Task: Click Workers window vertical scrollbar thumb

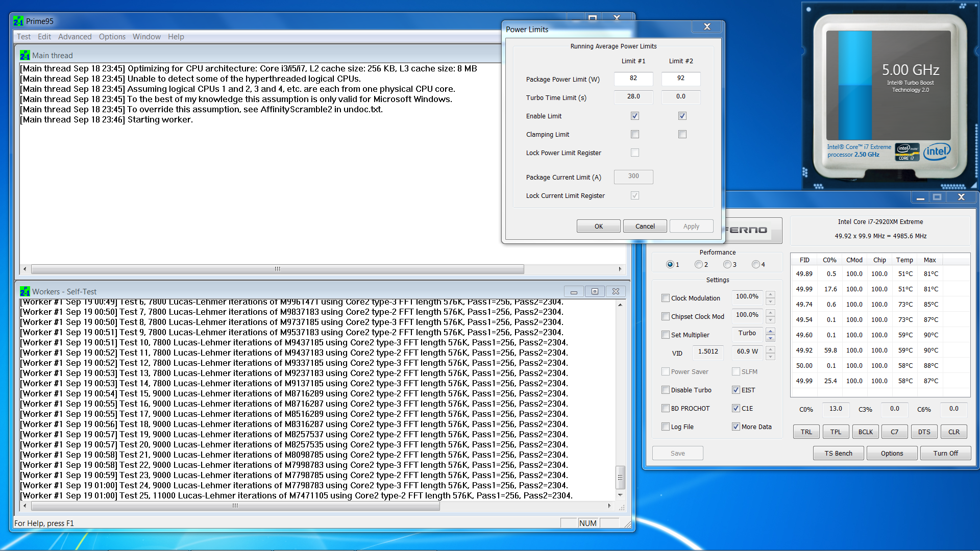Action: click(x=620, y=478)
